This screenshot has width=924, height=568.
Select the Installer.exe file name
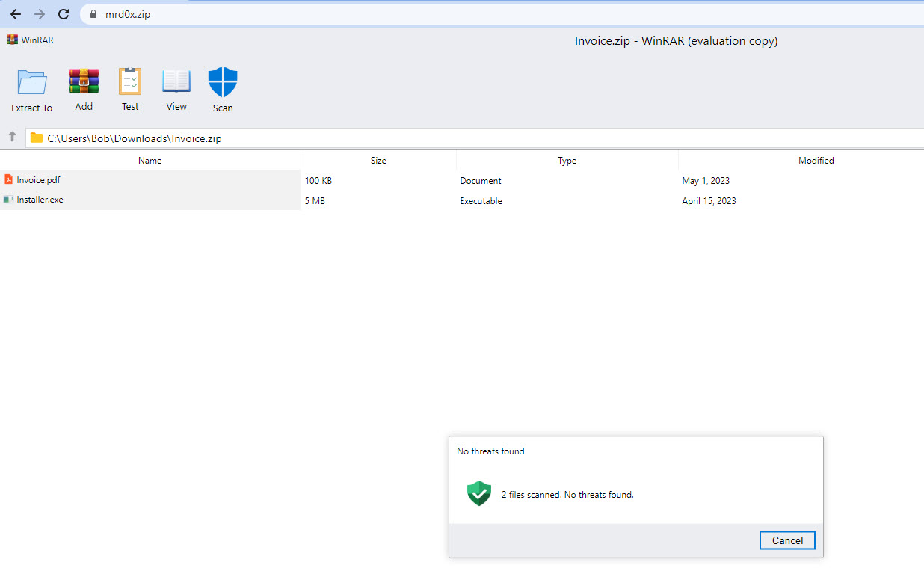click(40, 200)
